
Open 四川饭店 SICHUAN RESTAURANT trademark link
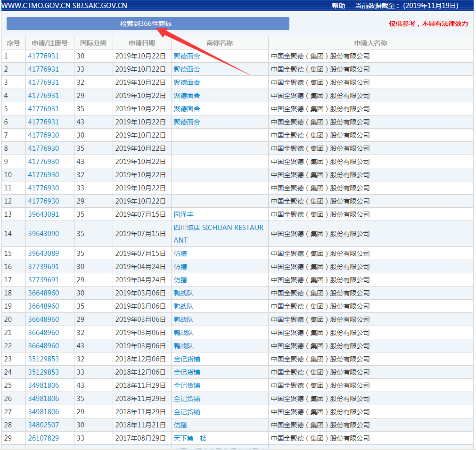tap(219, 234)
